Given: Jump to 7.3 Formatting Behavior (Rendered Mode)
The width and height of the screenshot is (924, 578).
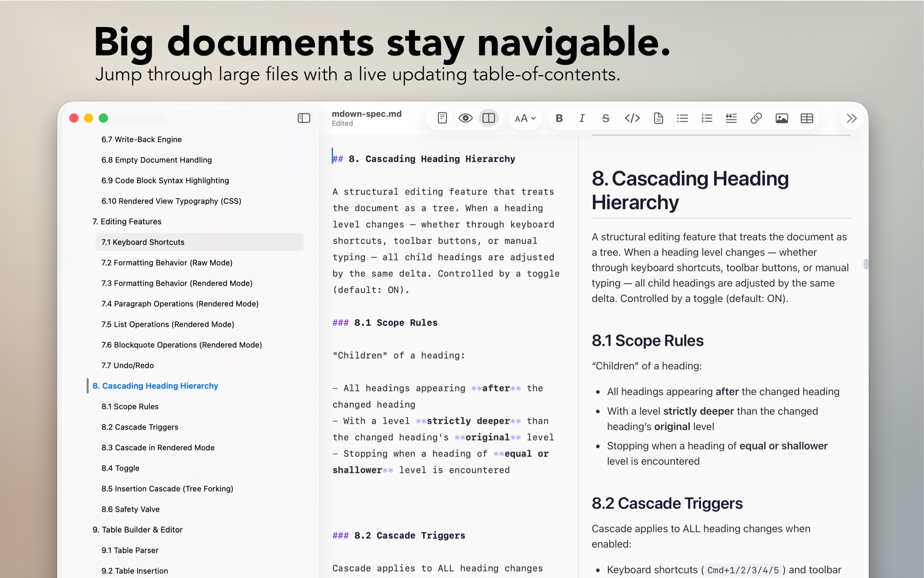Looking at the screenshot, I should pyautogui.click(x=177, y=283).
